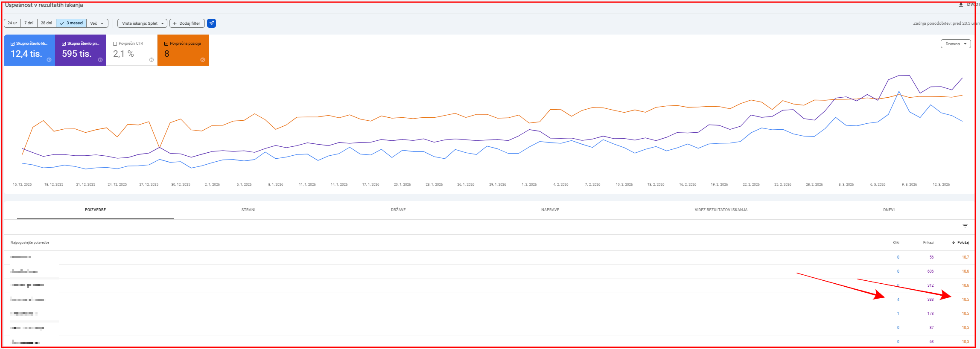This screenshot has width=980, height=349.
Task: Click help icon on Povprečni CTR card
Action: click(x=152, y=60)
